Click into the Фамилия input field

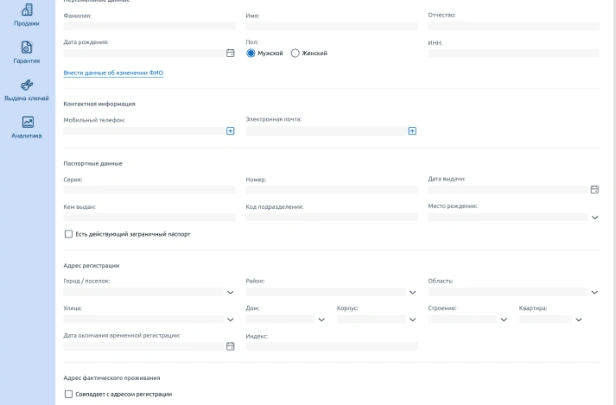(149, 26)
